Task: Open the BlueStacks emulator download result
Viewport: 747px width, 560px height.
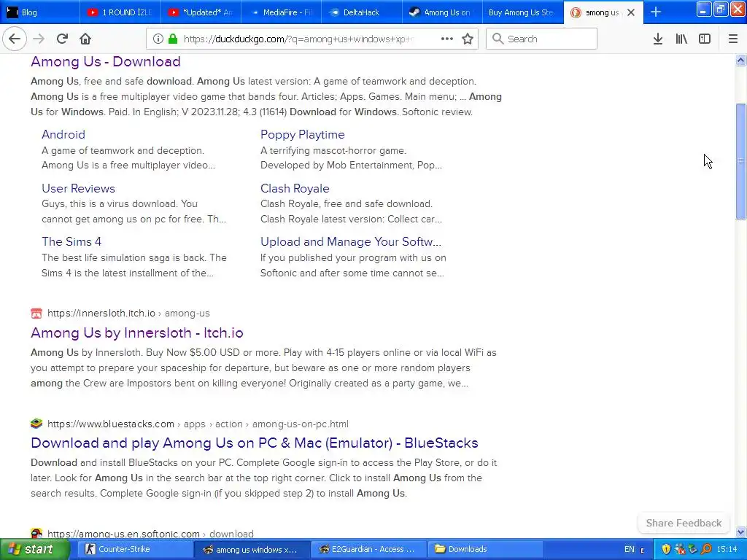Action: [x=255, y=443]
